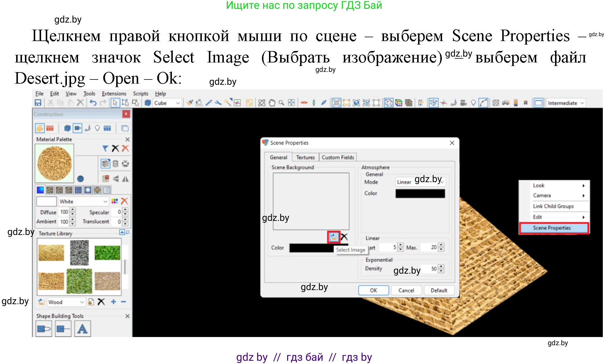Toggle the arrow select mode button
Screen dimensions: 609x364
tap(115, 103)
